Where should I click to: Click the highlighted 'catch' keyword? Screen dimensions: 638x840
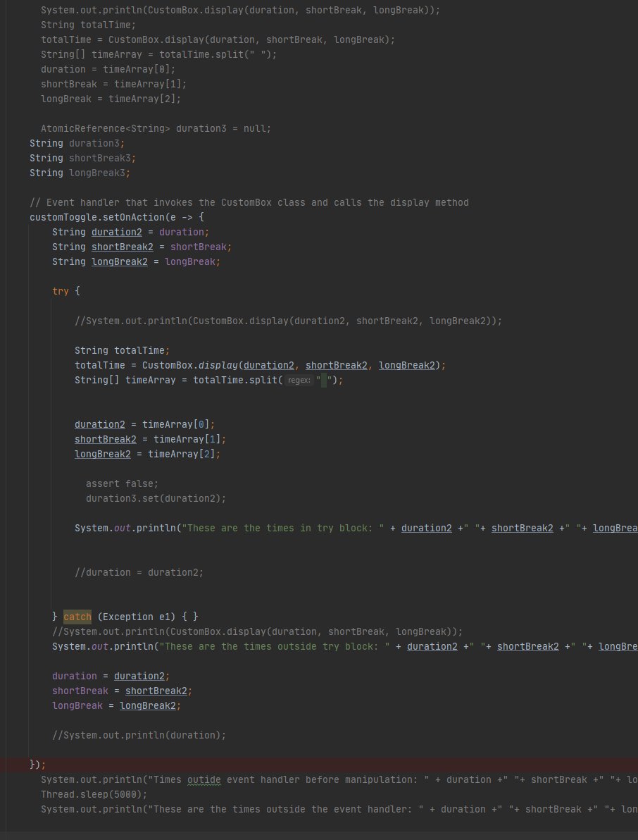click(77, 617)
